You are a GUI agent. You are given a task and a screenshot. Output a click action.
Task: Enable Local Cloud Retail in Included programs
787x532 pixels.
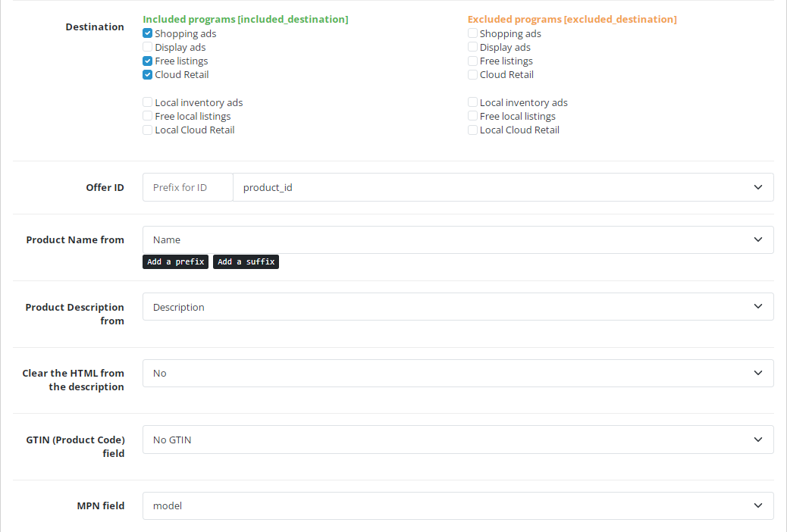point(148,130)
